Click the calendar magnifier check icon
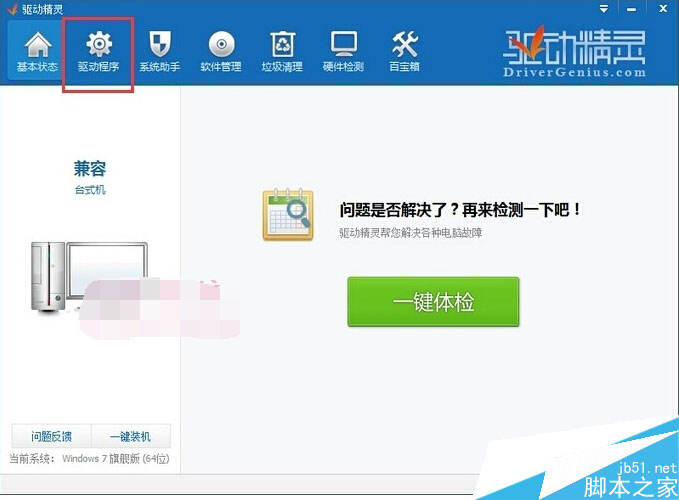 pos(288,214)
